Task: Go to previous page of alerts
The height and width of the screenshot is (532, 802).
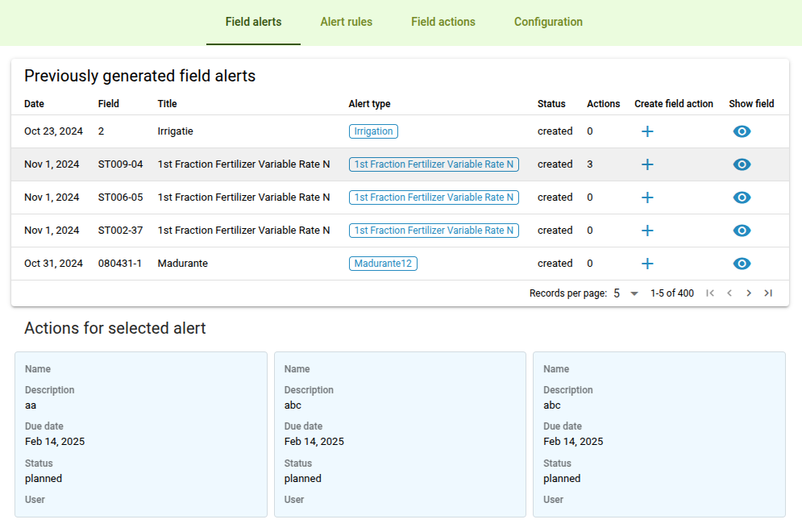Action: (729, 293)
